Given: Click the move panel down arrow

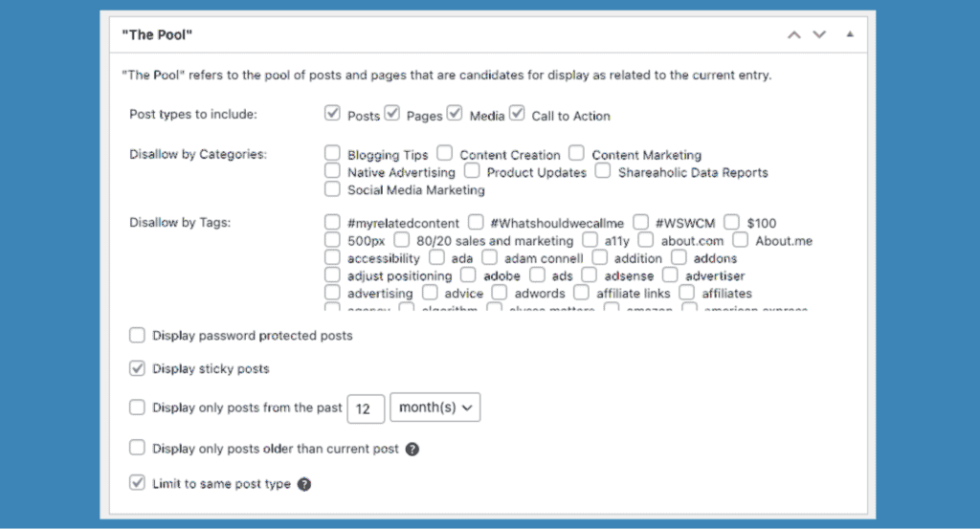Looking at the screenshot, I should pos(818,34).
